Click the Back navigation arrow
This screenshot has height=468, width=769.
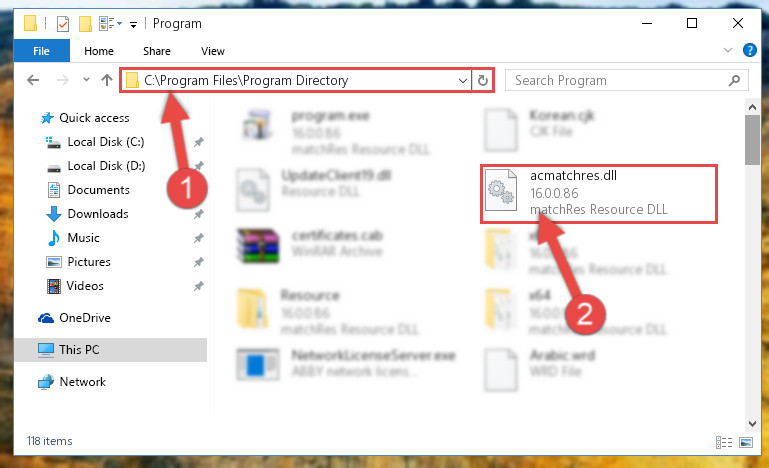(x=33, y=80)
